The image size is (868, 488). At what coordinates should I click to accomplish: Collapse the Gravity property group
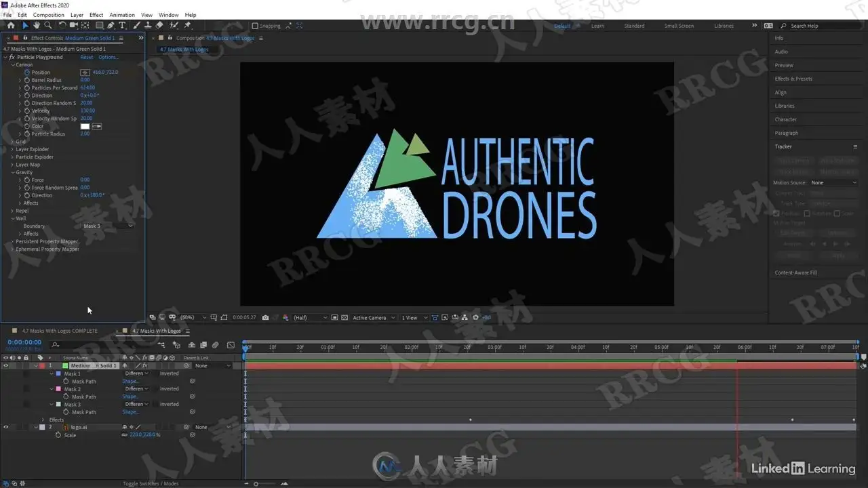click(12, 172)
